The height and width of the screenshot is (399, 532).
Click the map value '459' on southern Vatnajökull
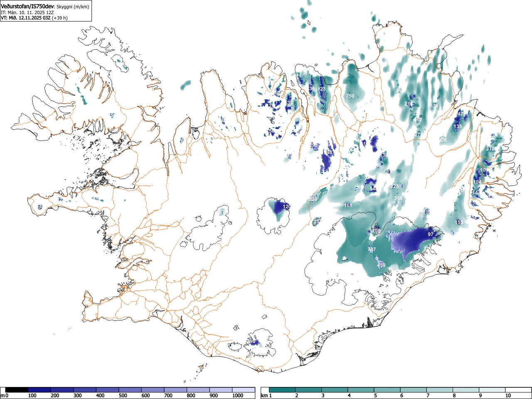(381, 265)
